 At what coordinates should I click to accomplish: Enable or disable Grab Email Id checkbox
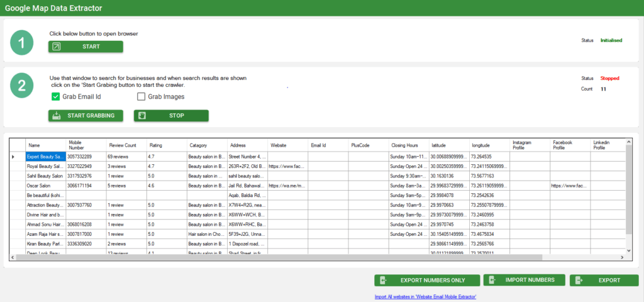click(x=55, y=97)
